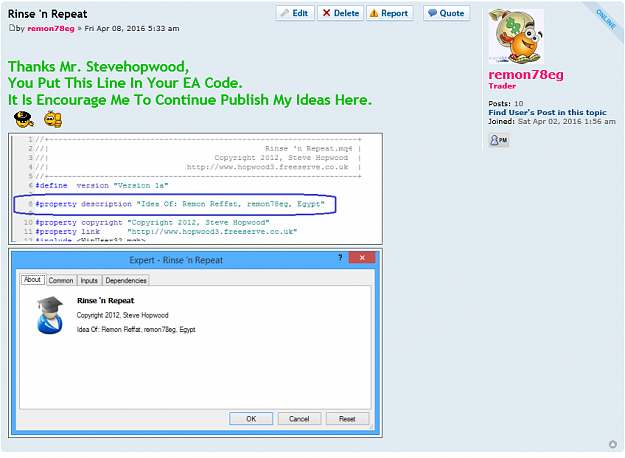Click 'It Is Encourage Me To Continue' line
The image size is (625, 458).
(x=190, y=100)
